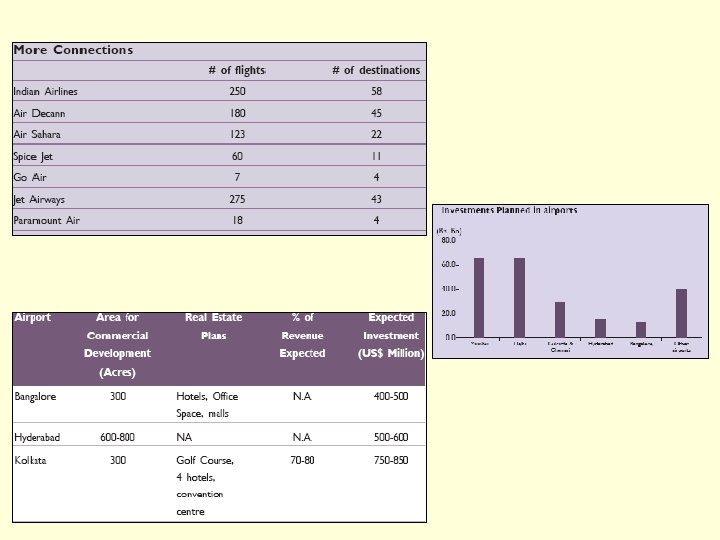The height and width of the screenshot is (540, 720).
Task: Click Spice Jet flights value 60
Action: pos(237,156)
